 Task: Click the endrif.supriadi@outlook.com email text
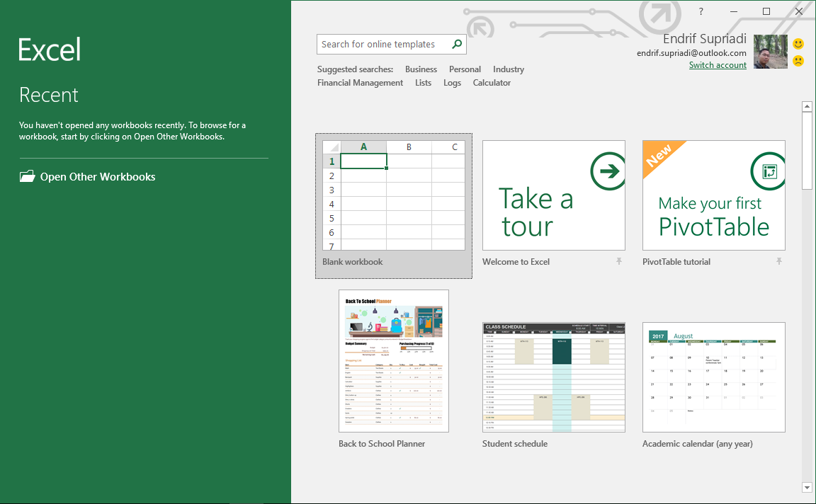[691, 53]
